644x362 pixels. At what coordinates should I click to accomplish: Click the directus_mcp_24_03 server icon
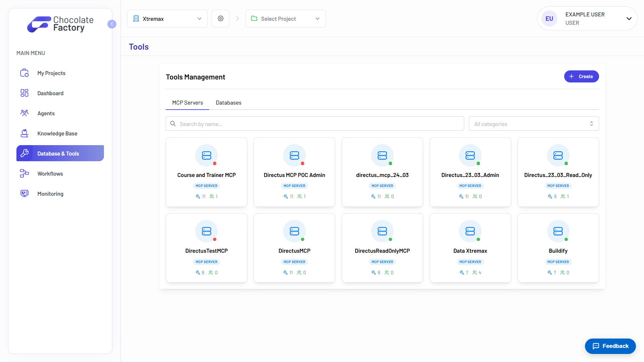click(382, 156)
